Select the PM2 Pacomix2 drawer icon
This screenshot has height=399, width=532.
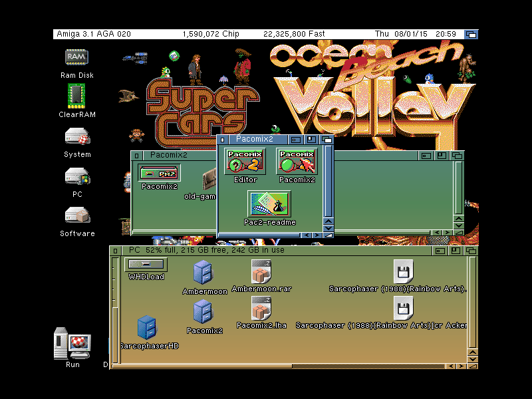pyautogui.click(x=159, y=174)
